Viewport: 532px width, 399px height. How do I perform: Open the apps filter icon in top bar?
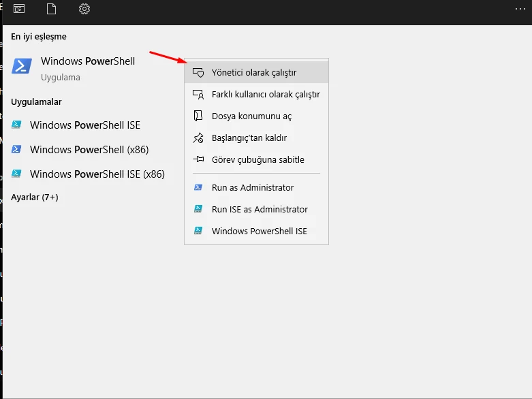pyautogui.click(x=19, y=9)
